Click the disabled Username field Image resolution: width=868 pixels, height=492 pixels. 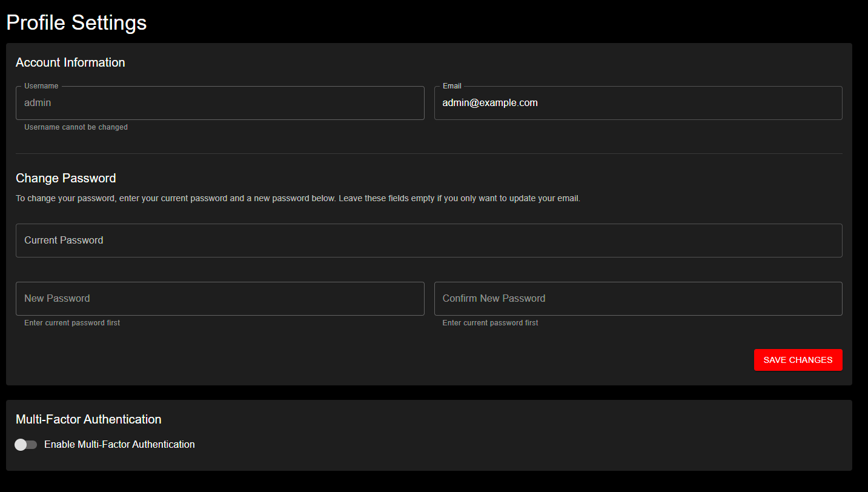(x=220, y=103)
